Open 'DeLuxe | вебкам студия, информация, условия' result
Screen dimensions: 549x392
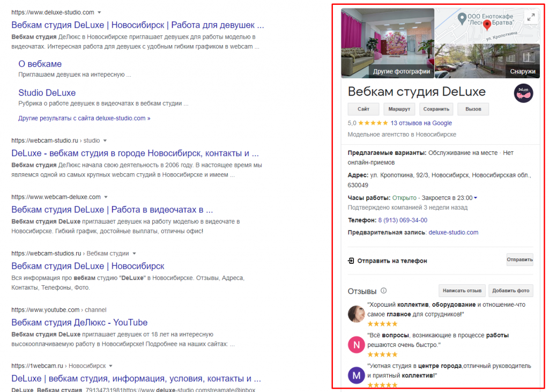(x=136, y=379)
